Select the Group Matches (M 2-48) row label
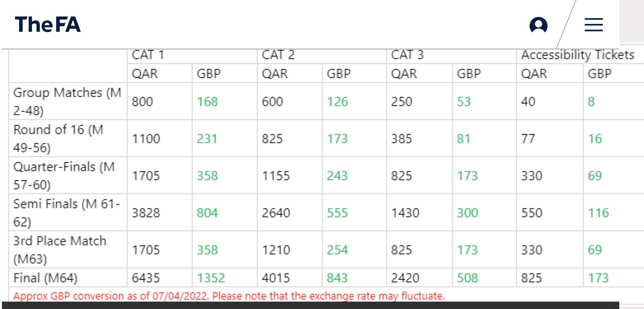The image size is (644, 309). click(68, 101)
